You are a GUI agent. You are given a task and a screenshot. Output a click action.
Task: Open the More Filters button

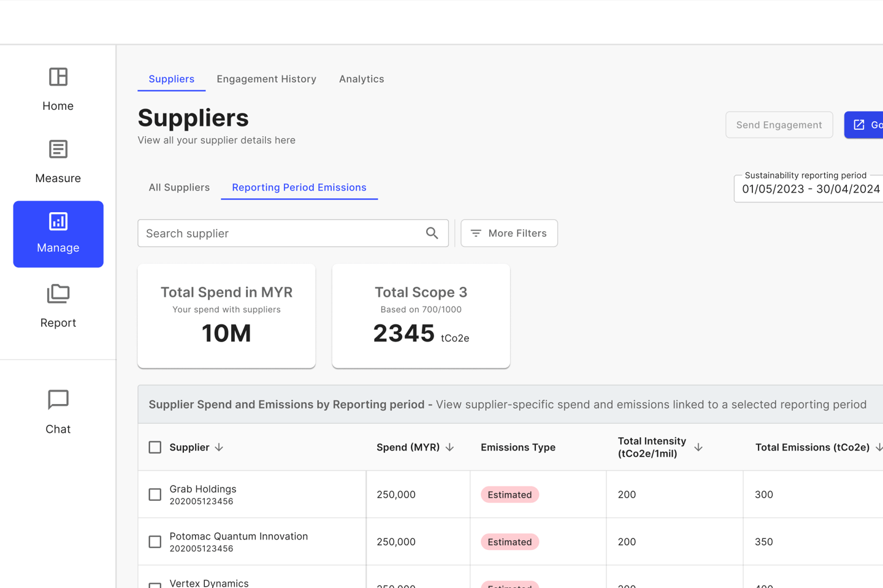[509, 233]
